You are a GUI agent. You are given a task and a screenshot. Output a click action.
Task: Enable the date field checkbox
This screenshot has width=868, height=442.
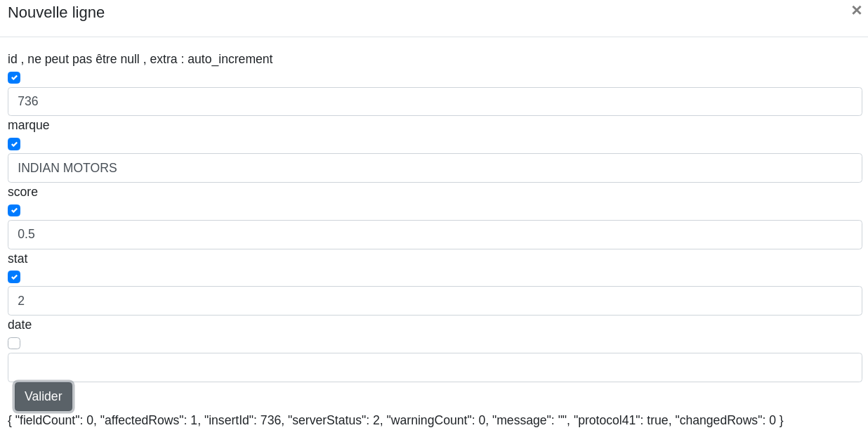click(14, 344)
